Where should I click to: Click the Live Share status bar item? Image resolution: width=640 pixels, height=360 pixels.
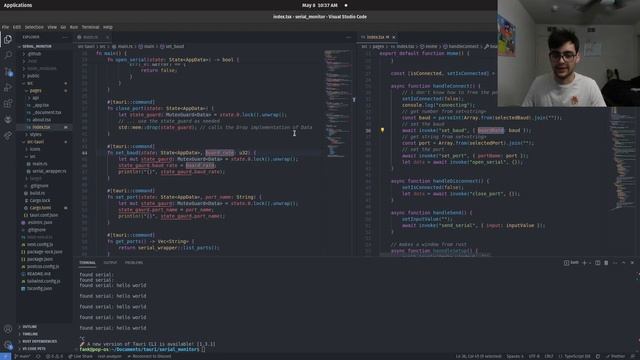[x=81, y=356]
